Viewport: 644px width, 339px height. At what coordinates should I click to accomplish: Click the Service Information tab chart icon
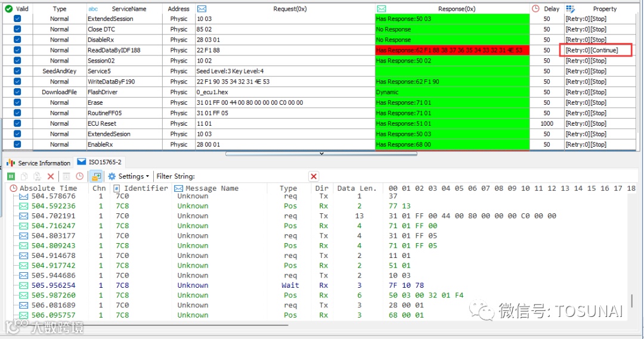point(11,163)
